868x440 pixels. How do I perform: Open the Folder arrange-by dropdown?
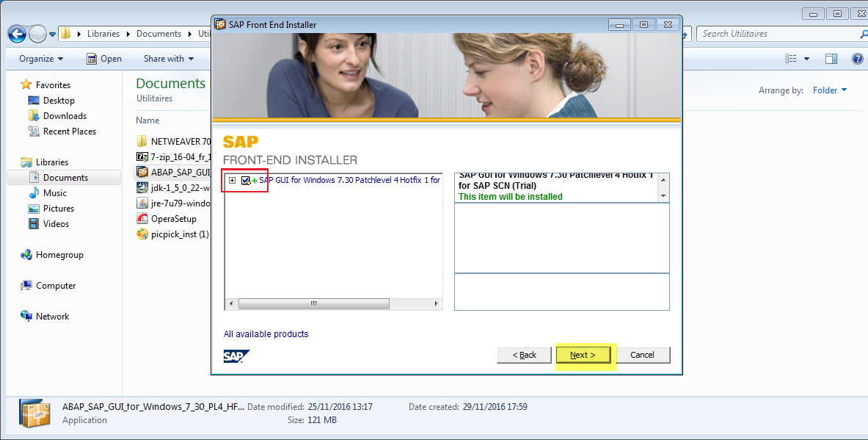[828, 90]
